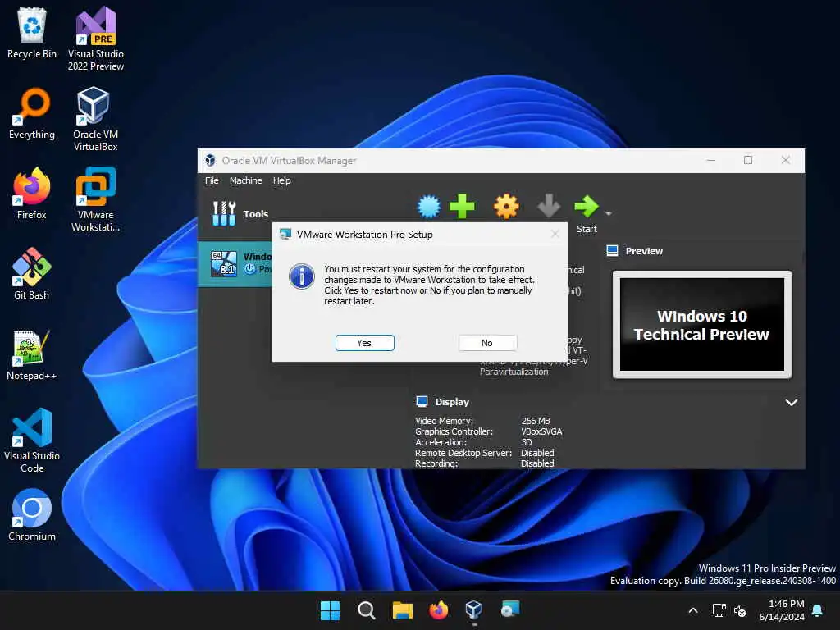Image resolution: width=840 pixels, height=630 pixels.
Task: Click the gray Discard down-arrow icon
Action: [549, 206]
